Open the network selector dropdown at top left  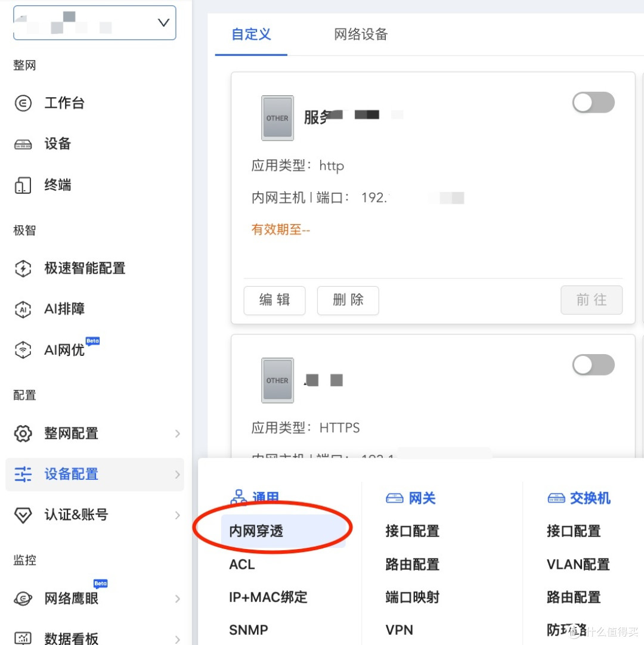click(x=95, y=23)
